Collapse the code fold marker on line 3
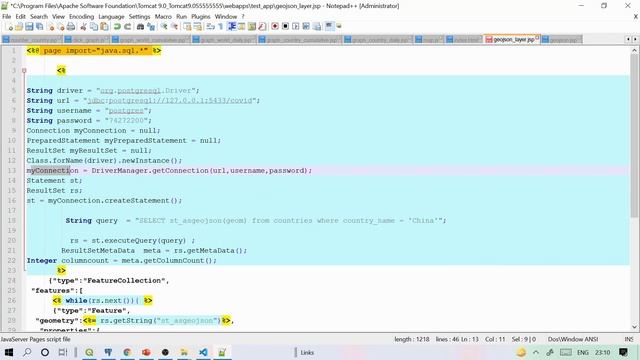The height and width of the screenshot is (360, 640). pos(24,71)
